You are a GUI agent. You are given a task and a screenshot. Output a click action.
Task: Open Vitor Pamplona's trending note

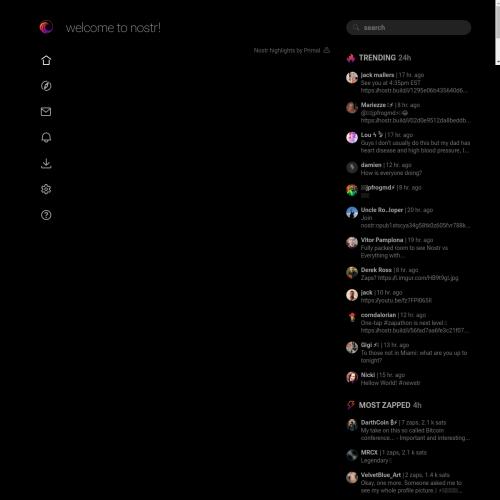point(408,248)
